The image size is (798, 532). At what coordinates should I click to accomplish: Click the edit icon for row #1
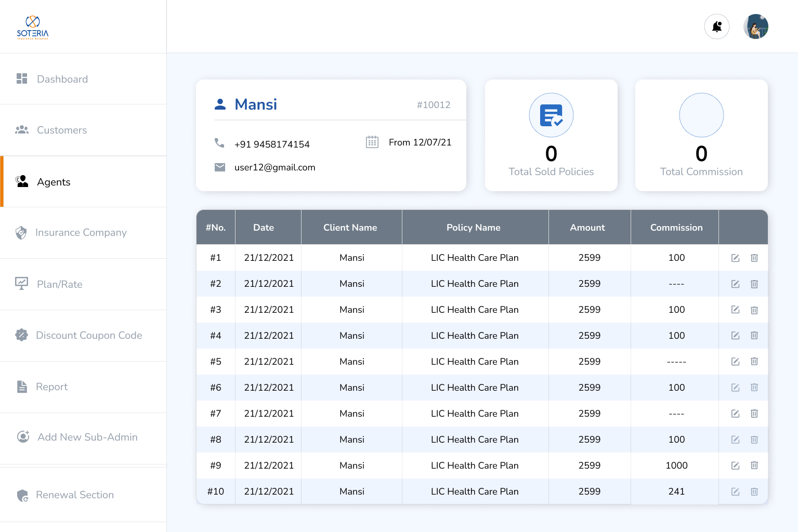pos(735,258)
